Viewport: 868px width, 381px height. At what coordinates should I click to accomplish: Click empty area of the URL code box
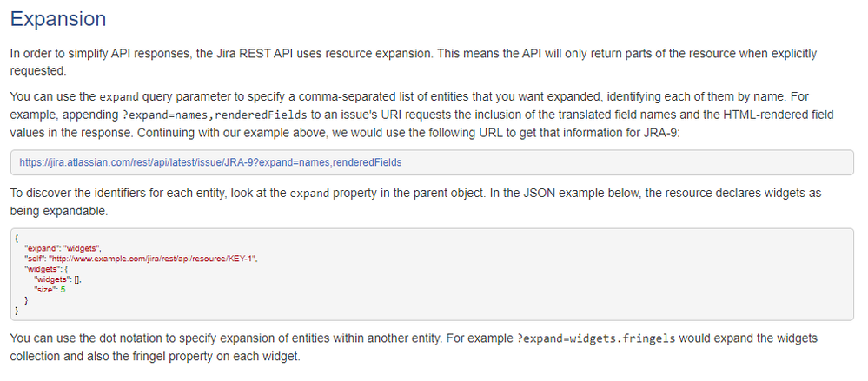click(626, 162)
